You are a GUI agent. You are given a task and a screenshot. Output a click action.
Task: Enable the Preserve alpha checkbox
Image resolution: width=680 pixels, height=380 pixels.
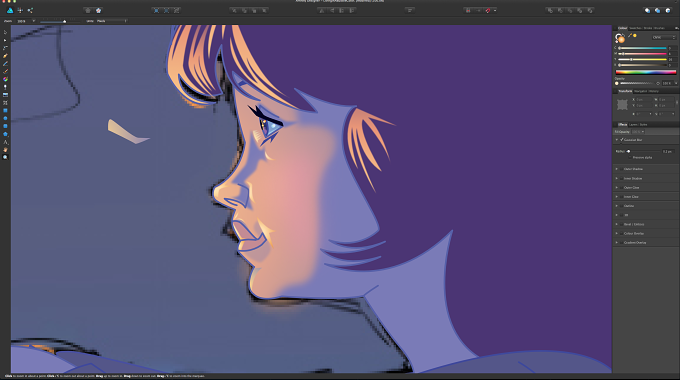631,157
